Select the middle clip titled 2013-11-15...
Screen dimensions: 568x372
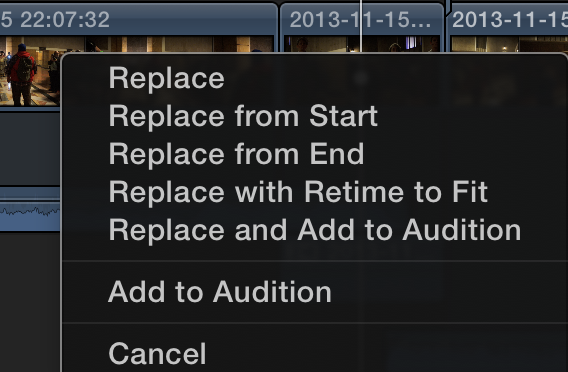tap(360, 20)
